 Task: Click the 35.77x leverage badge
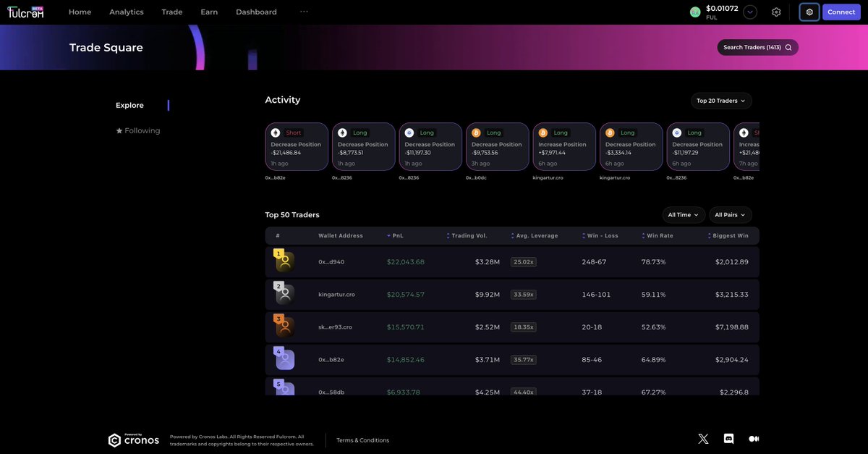(523, 359)
